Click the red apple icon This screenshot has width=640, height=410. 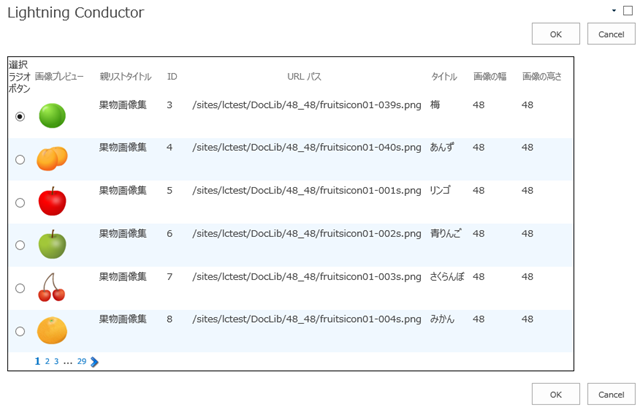52,201
